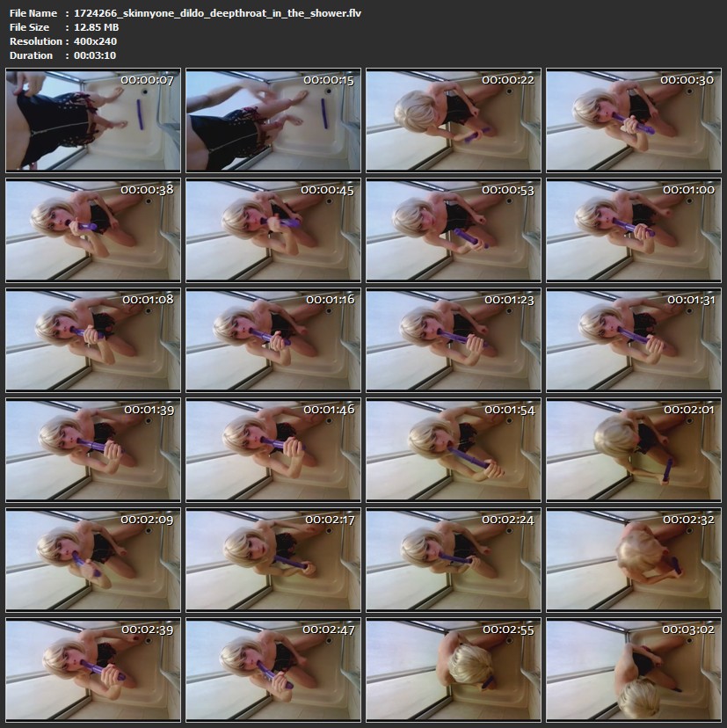Select the 00:01:00 thumbnail

tap(633, 230)
